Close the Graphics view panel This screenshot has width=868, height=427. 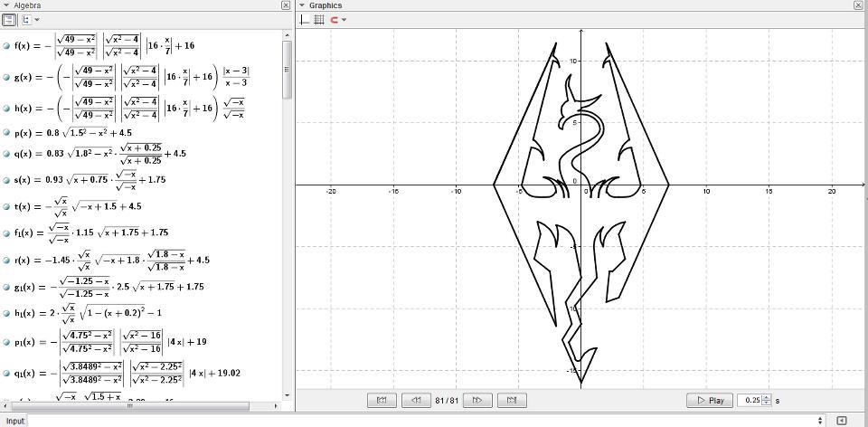coord(858,5)
